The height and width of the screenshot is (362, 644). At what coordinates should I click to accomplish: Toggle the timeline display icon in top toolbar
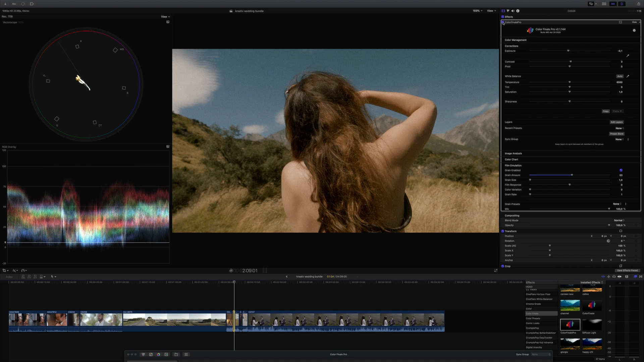point(613,4)
